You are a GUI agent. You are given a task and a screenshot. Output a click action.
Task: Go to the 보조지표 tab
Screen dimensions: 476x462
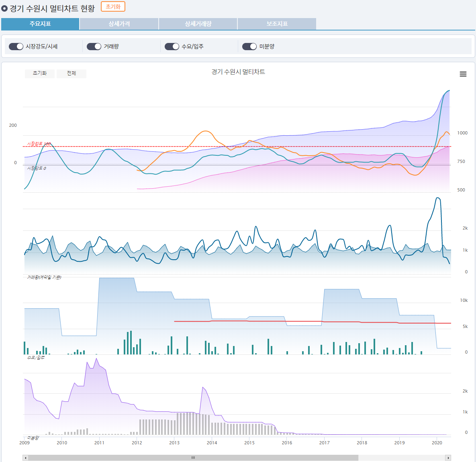[x=277, y=24]
